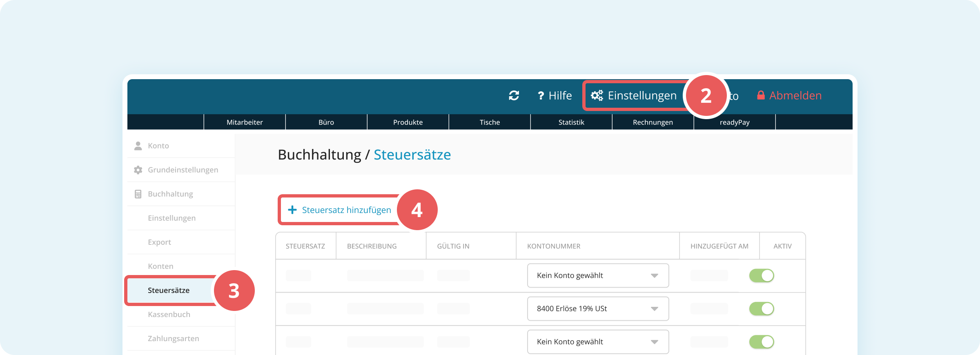Click the refresh sync icon

pos(514,95)
